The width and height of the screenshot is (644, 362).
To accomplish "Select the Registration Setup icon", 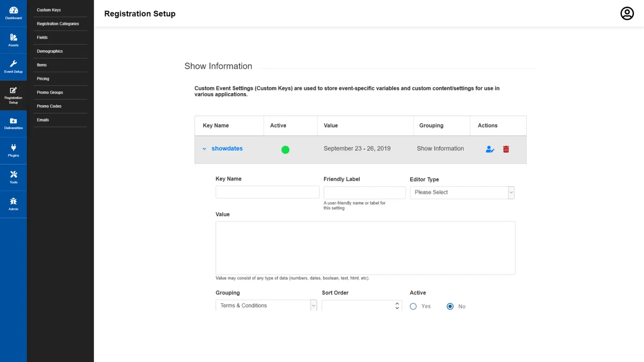I will [x=13, y=90].
